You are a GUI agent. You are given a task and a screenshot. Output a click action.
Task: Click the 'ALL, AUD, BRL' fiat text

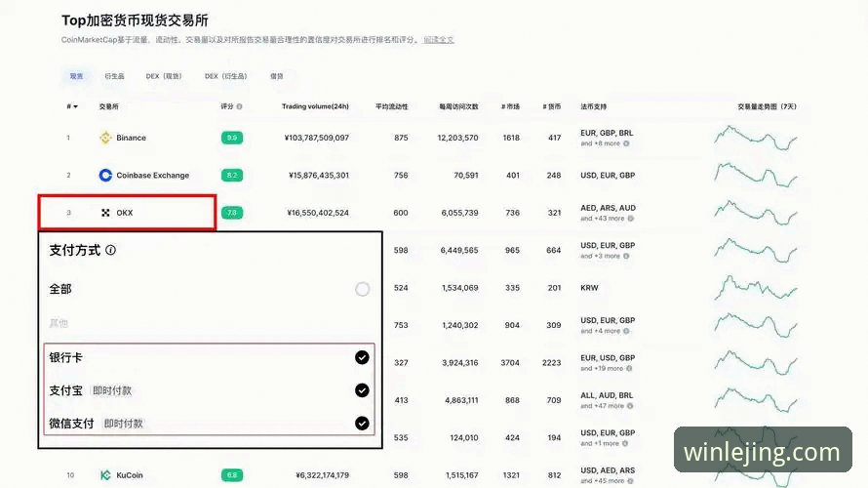pyautogui.click(x=607, y=395)
